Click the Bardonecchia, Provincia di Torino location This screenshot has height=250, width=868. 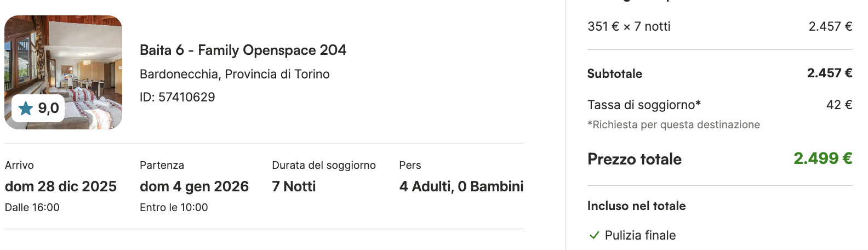[x=235, y=74]
